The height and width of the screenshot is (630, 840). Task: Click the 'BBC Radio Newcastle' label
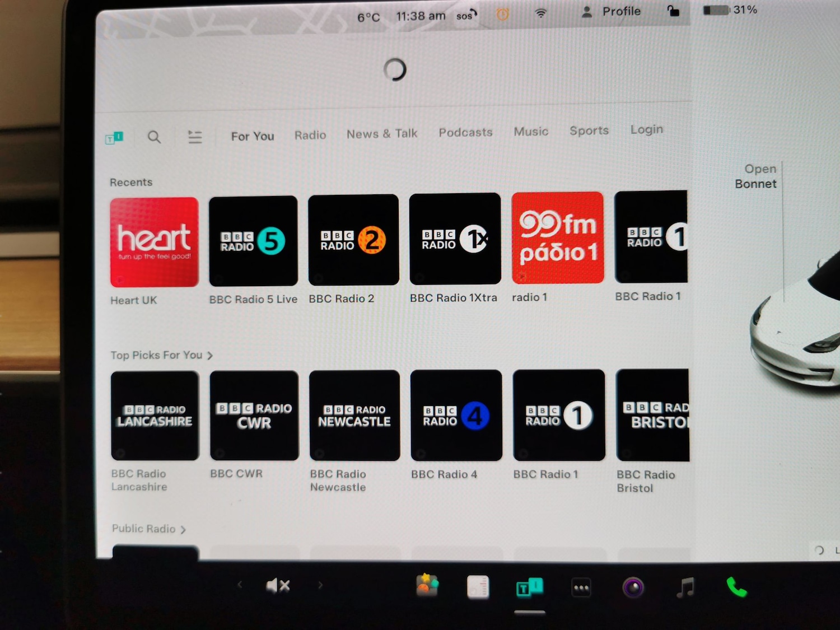pos(338,480)
